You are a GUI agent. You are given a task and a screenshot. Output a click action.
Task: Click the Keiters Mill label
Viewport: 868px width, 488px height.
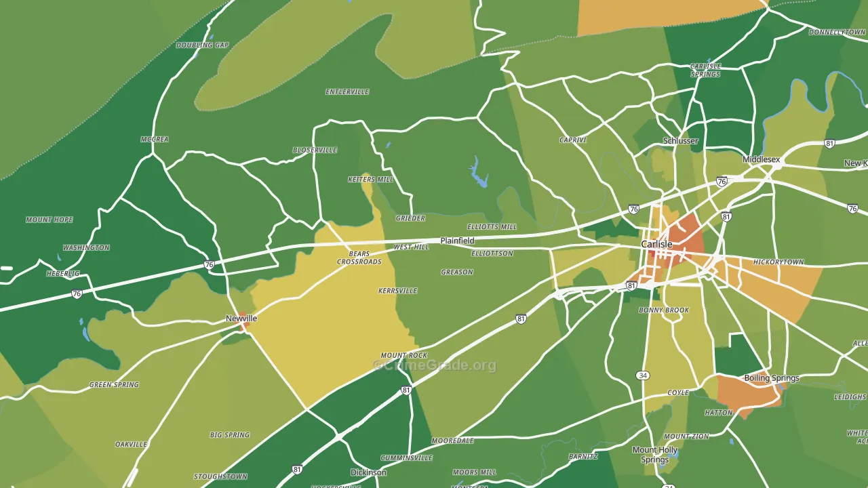370,180
